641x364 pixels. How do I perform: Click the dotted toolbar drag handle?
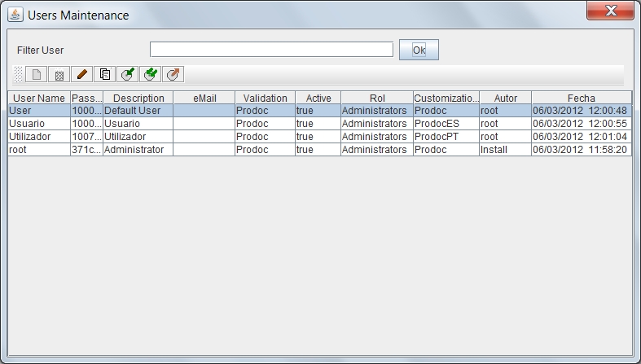[19, 74]
